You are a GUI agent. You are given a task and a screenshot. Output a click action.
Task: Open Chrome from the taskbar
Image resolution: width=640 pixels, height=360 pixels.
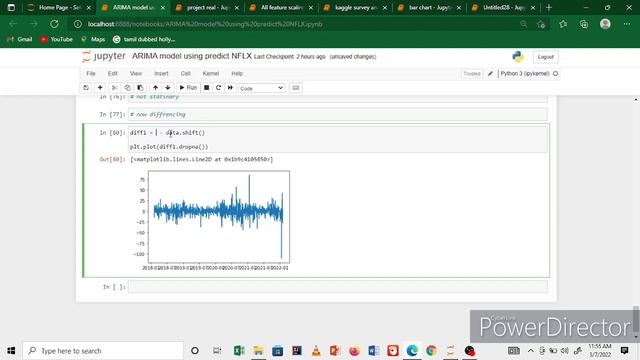click(x=431, y=351)
